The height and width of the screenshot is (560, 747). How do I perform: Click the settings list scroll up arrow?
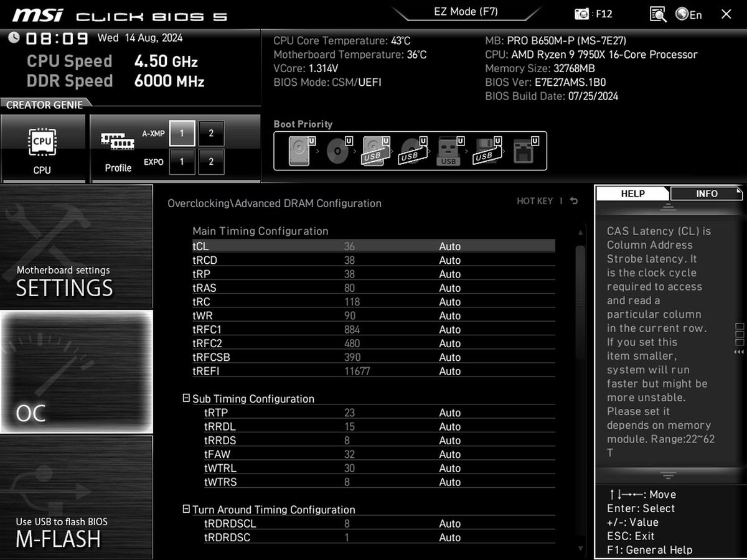coord(581,233)
